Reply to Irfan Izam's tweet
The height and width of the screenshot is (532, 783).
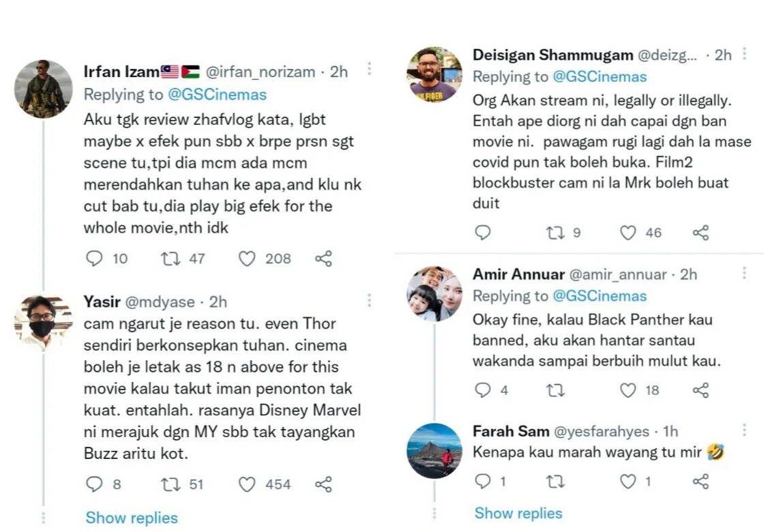pyautogui.click(x=95, y=258)
